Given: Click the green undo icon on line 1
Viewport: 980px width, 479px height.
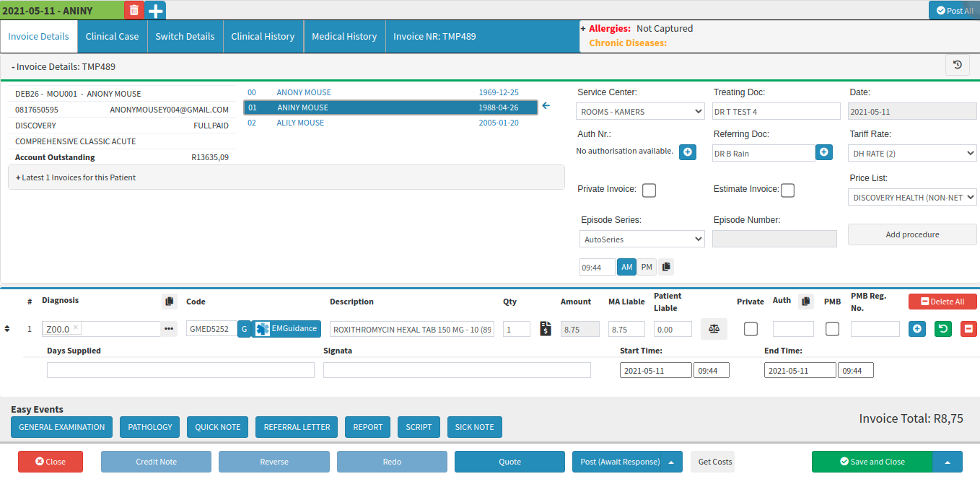Looking at the screenshot, I should [942, 329].
